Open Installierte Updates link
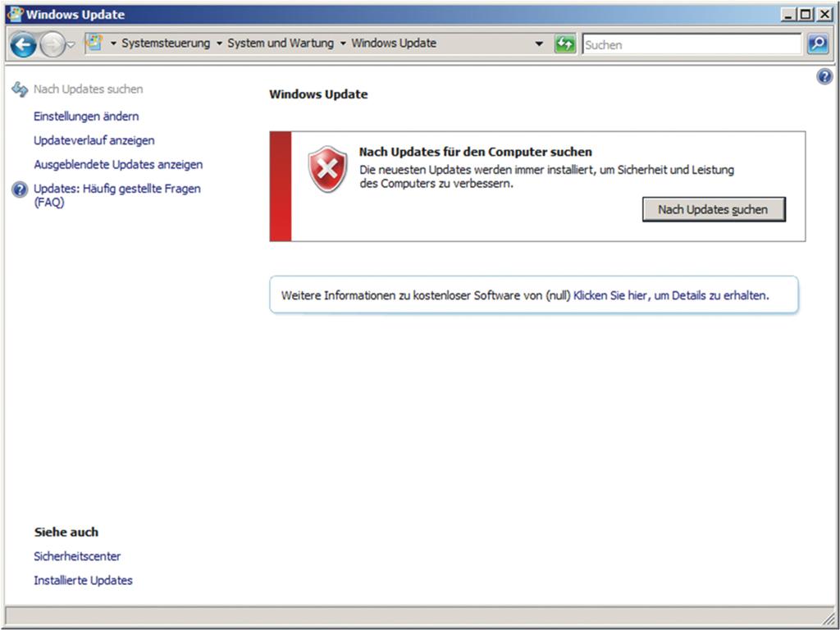 point(83,580)
